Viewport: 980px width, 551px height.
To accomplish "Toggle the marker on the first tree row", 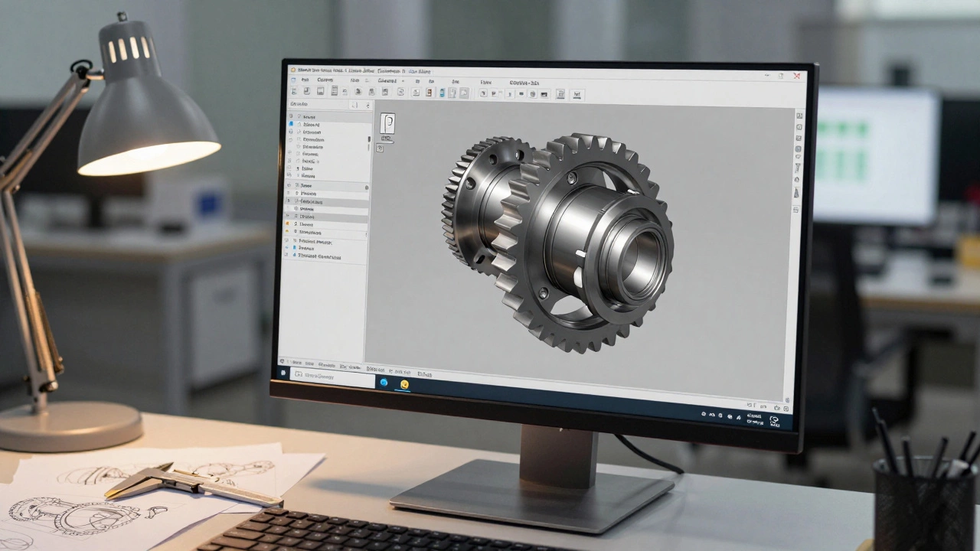I will pos(290,116).
